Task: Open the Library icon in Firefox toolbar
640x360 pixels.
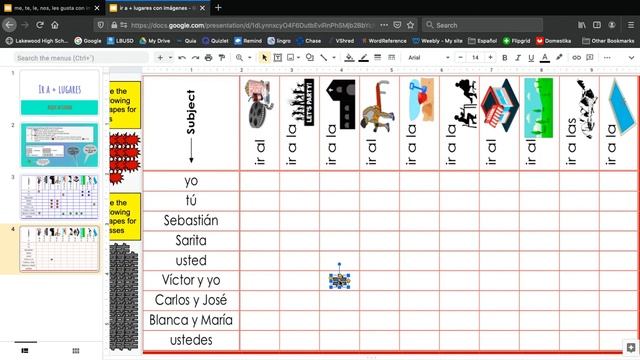Action: (x=582, y=25)
